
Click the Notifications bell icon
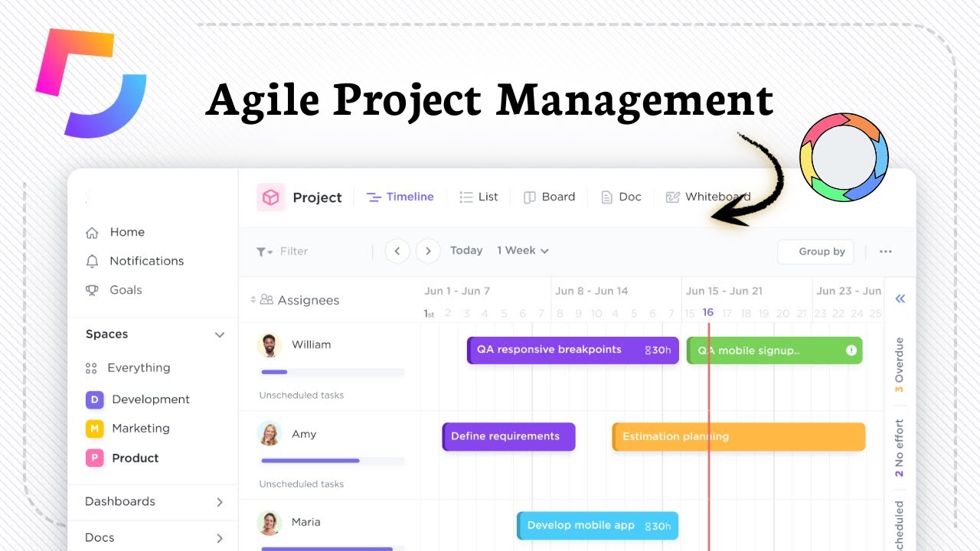coord(92,261)
